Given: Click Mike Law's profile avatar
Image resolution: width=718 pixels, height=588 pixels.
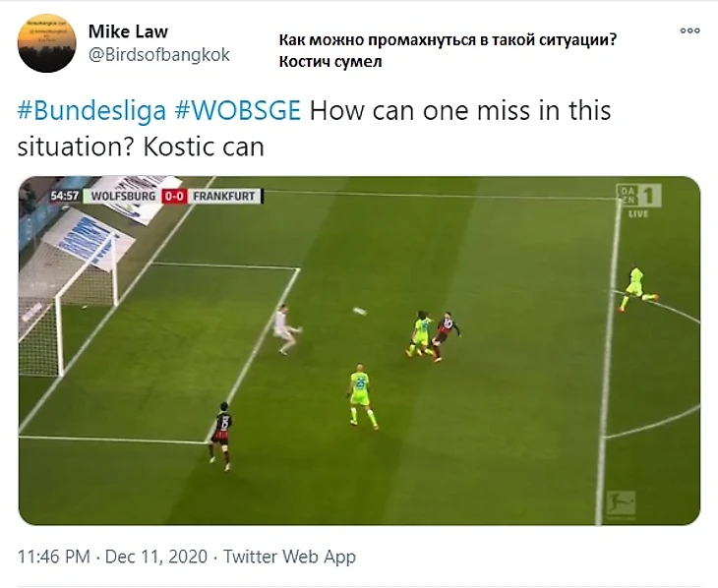Looking at the screenshot, I should coord(46,43).
